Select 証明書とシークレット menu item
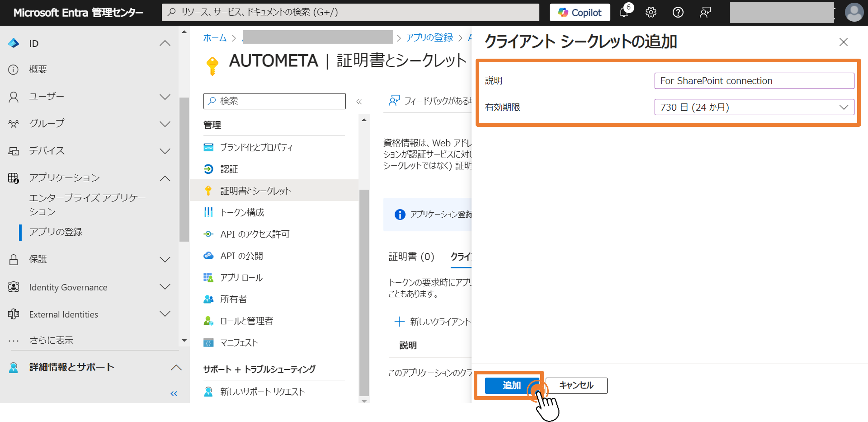Screen dimensions: 868x422 (x=274, y=191)
